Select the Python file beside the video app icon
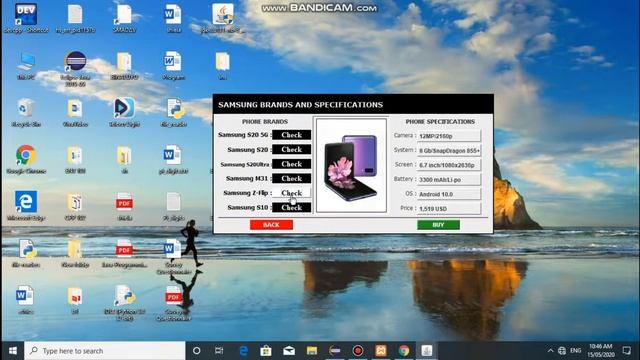 tap(174, 112)
